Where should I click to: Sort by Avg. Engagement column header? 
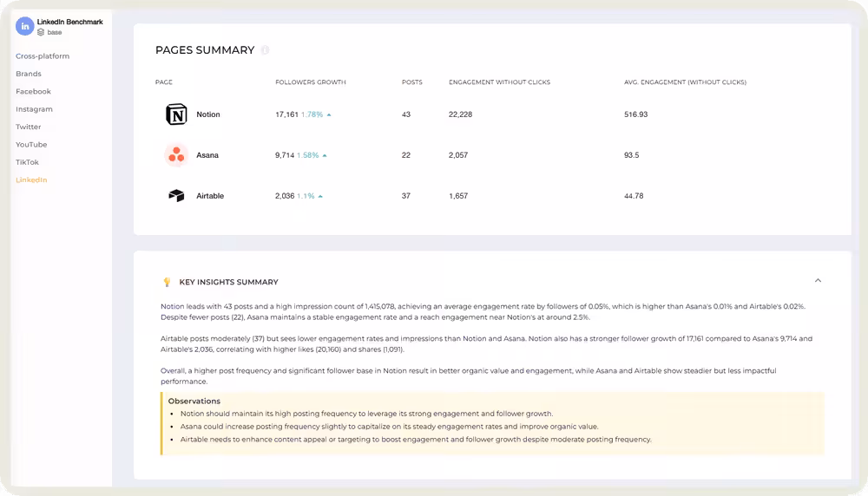(686, 82)
